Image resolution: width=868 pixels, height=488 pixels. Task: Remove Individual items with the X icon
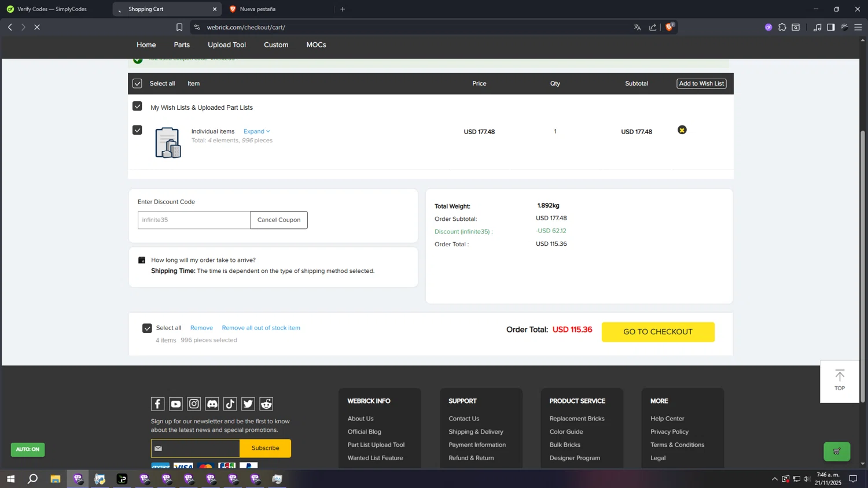(x=682, y=130)
